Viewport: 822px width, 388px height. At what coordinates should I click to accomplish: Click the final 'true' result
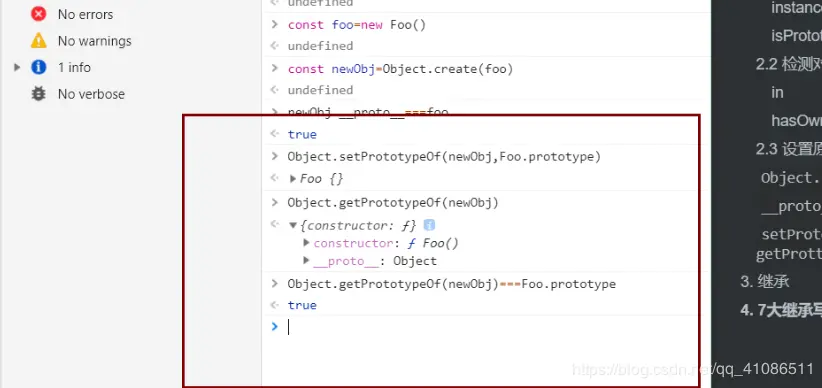(x=302, y=305)
